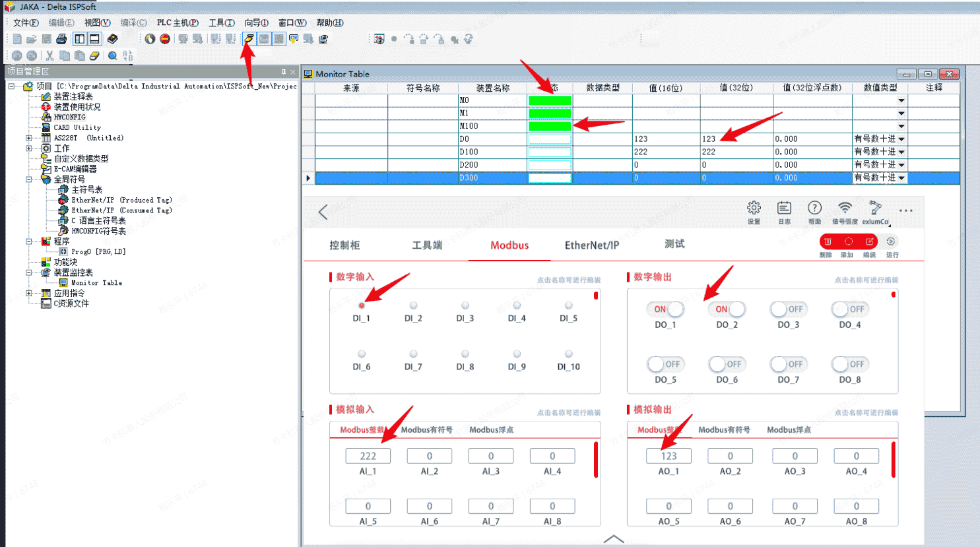Open the PLC 主机 menu

point(177,23)
